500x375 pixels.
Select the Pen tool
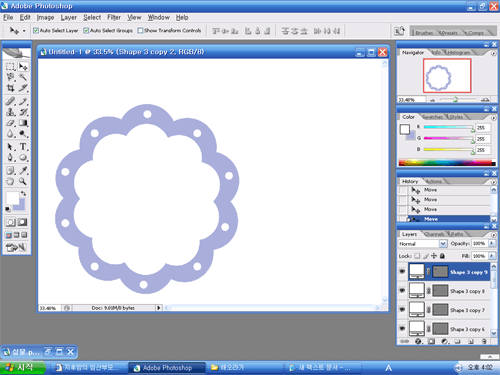tap(10, 157)
